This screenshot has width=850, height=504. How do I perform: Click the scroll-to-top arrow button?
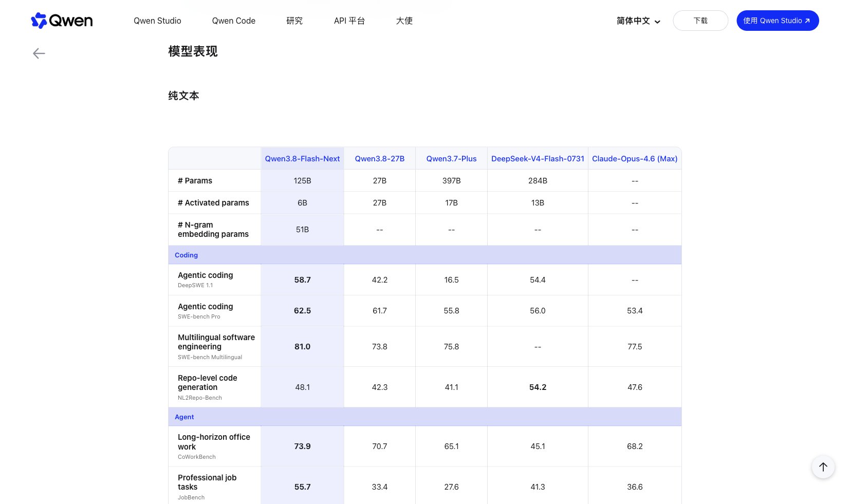point(823,466)
